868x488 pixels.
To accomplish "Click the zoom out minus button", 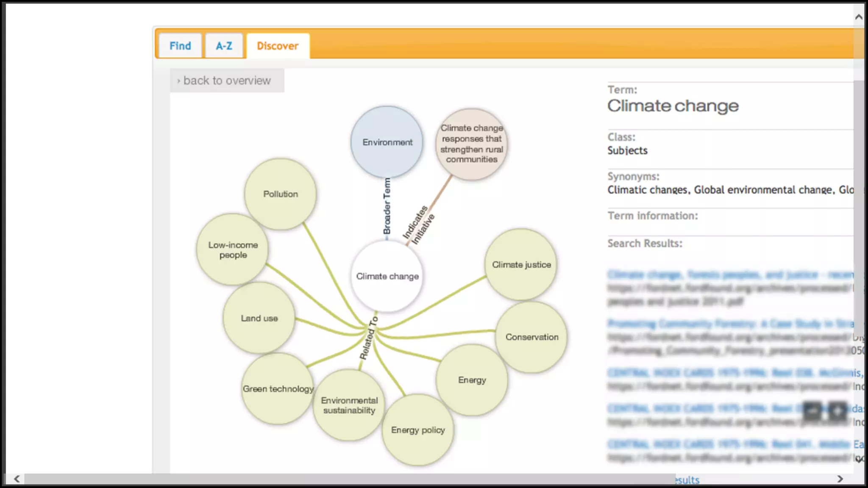I will pyautogui.click(x=812, y=410).
